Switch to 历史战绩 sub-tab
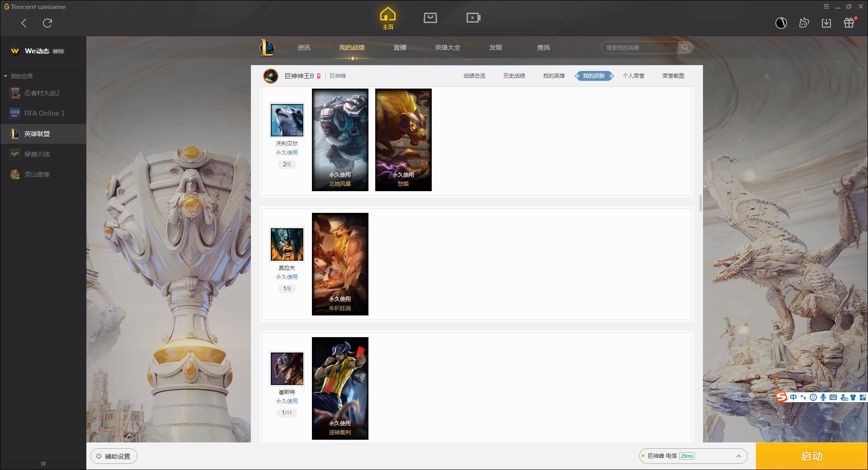This screenshot has height=470, width=868. (514, 76)
